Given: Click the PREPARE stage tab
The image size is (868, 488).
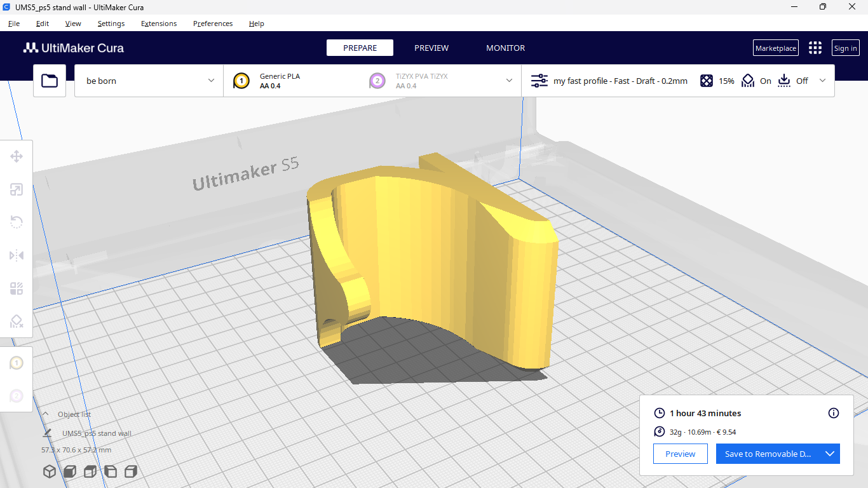Looking at the screenshot, I should click(x=360, y=48).
